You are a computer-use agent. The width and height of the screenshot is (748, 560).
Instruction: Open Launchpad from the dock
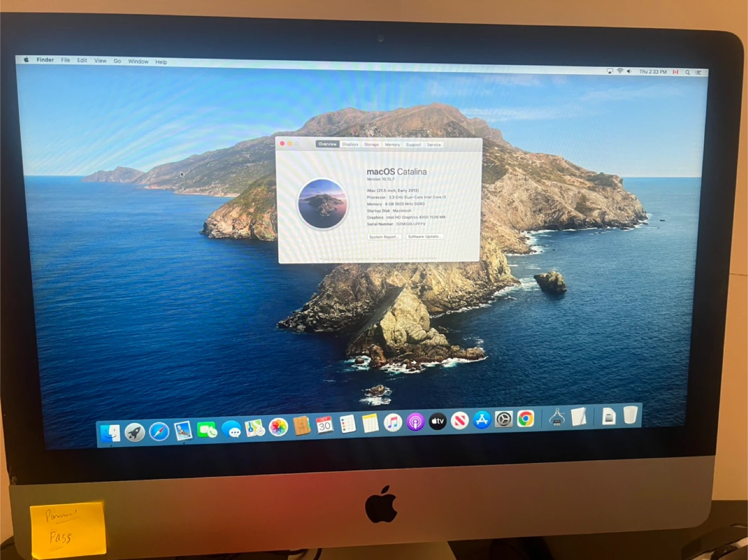tap(135, 432)
